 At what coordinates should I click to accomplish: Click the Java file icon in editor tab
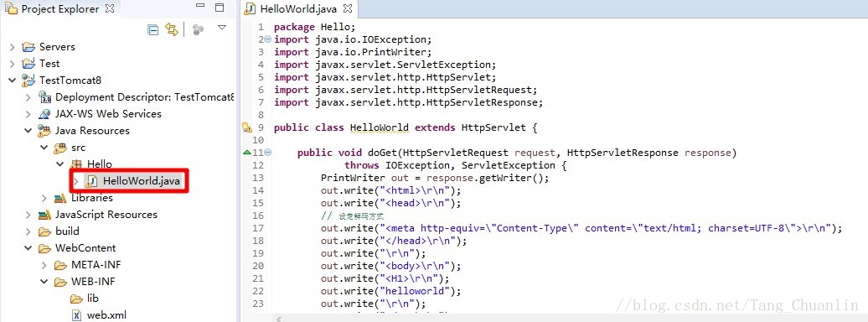point(251,9)
